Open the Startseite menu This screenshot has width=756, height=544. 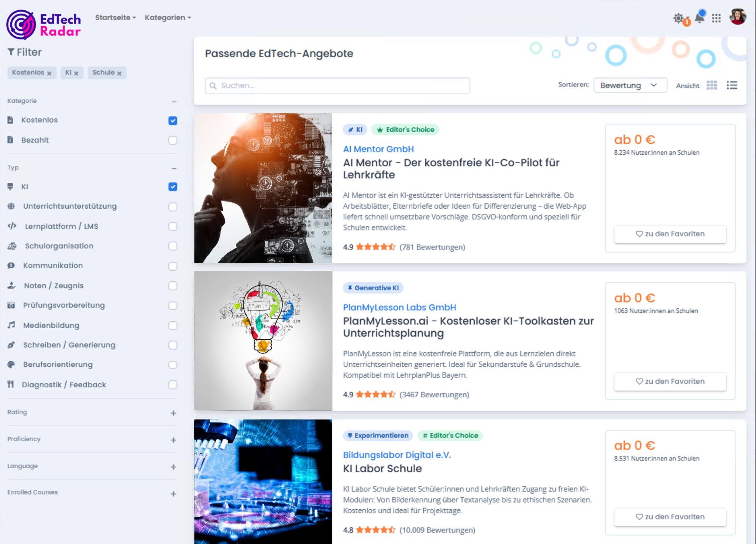tap(115, 18)
